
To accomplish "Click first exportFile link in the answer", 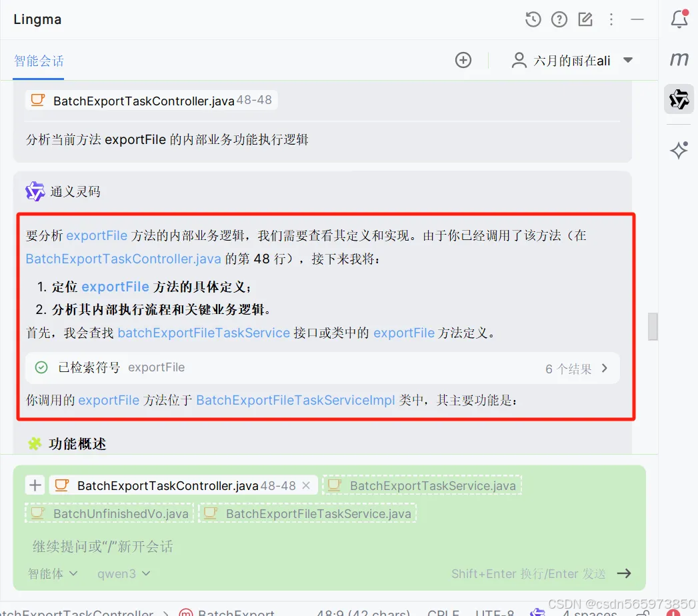I will (x=97, y=235).
